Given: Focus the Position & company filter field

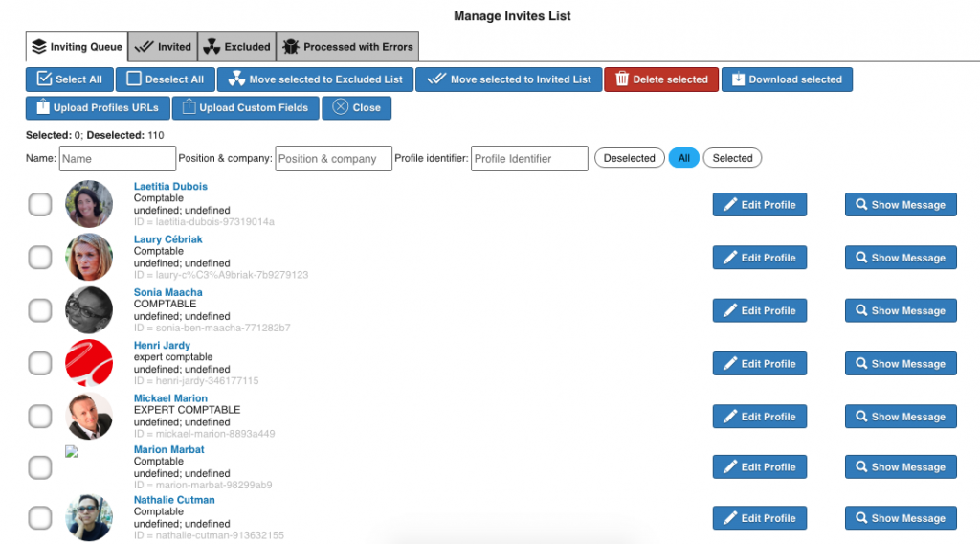Looking at the screenshot, I should [x=333, y=159].
